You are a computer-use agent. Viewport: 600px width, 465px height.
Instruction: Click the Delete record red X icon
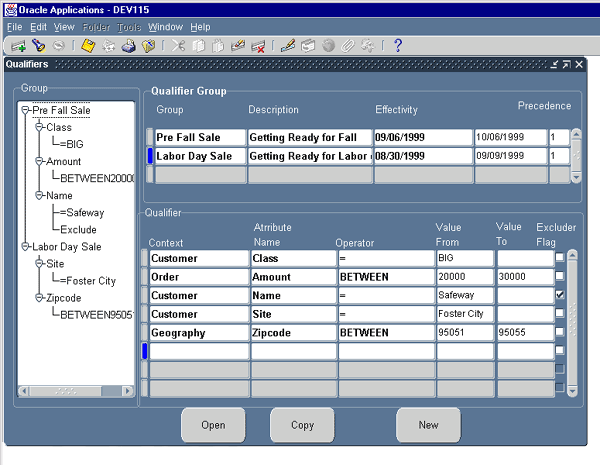click(x=258, y=46)
